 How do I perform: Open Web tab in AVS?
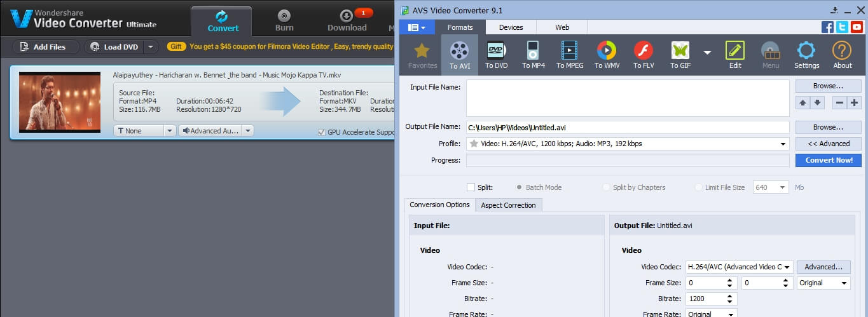(x=562, y=27)
